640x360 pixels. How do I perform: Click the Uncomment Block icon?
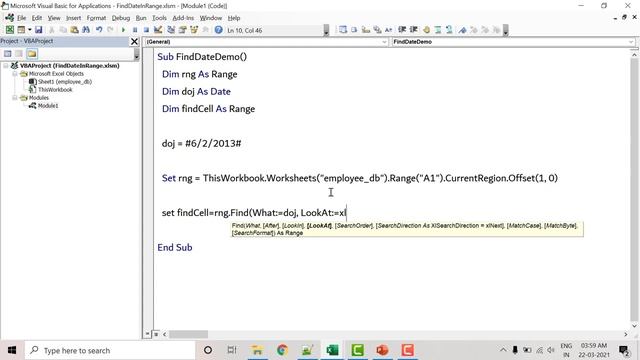(x=449, y=30)
